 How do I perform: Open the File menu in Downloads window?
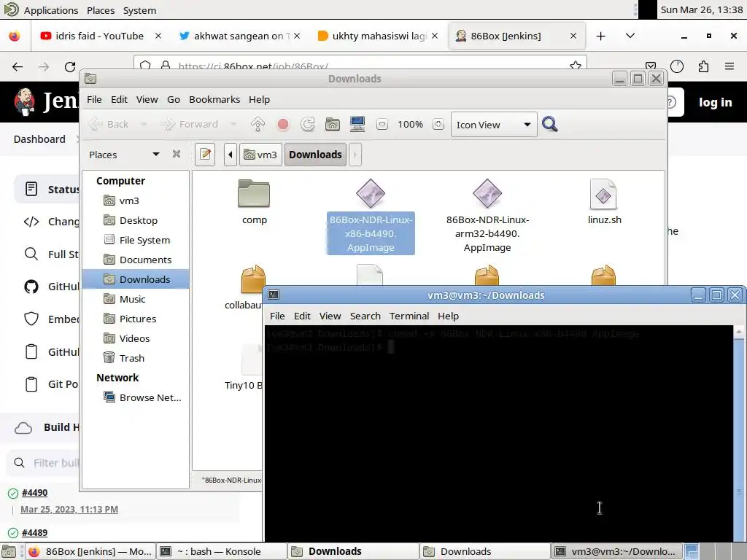(94, 99)
